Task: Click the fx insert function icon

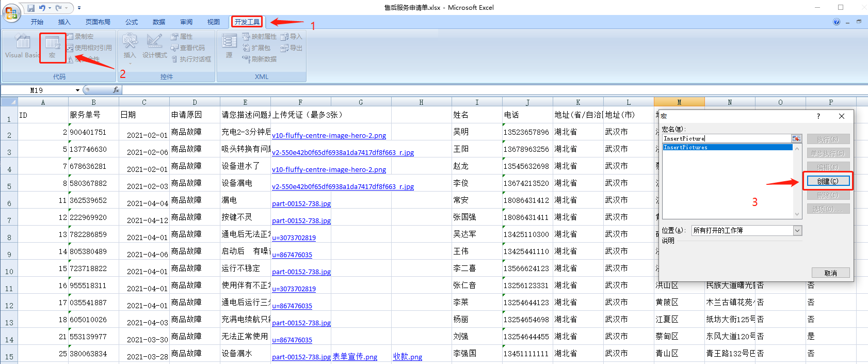Action: [x=116, y=90]
